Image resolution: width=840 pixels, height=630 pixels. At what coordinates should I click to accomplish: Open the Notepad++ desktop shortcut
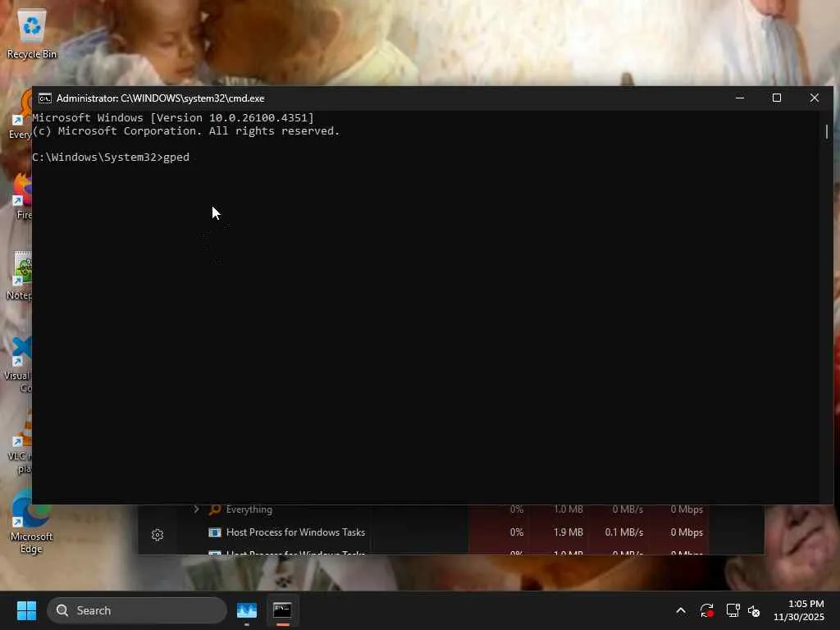[x=21, y=276]
